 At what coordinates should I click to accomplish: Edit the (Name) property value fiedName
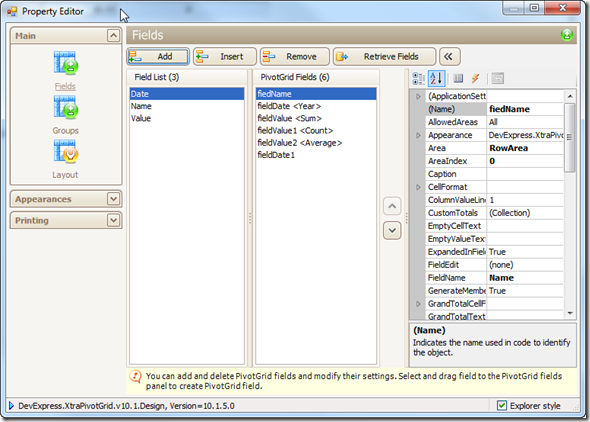pos(525,109)
